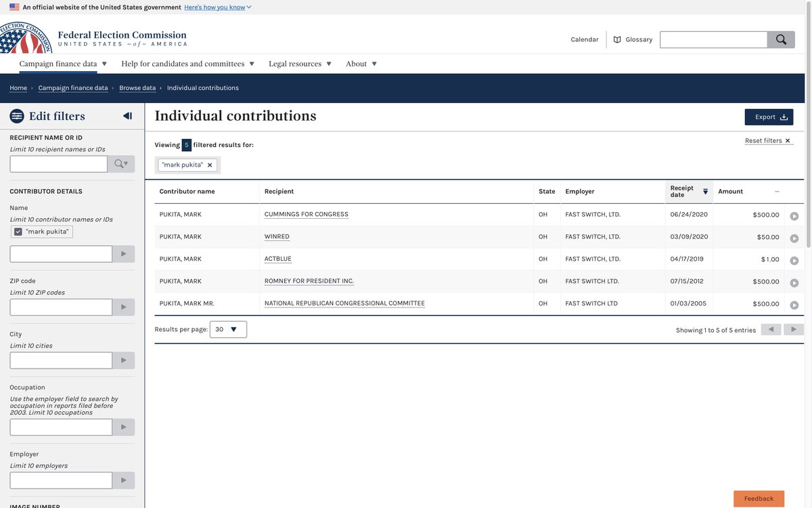Expand details for WinRed row
Viewport: 812px width, 508px height.
click(794, 238)
